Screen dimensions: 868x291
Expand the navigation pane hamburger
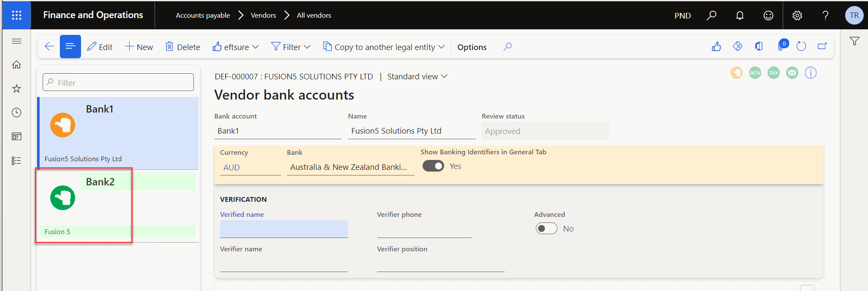(x=16, y=41)
